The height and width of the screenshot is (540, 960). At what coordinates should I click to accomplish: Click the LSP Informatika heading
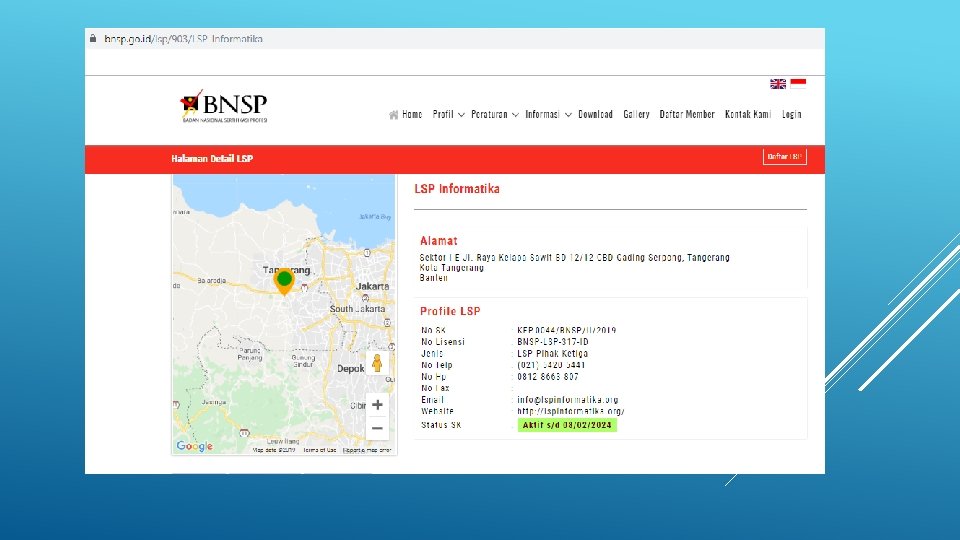pyautogui.click(x=457, y=189)
